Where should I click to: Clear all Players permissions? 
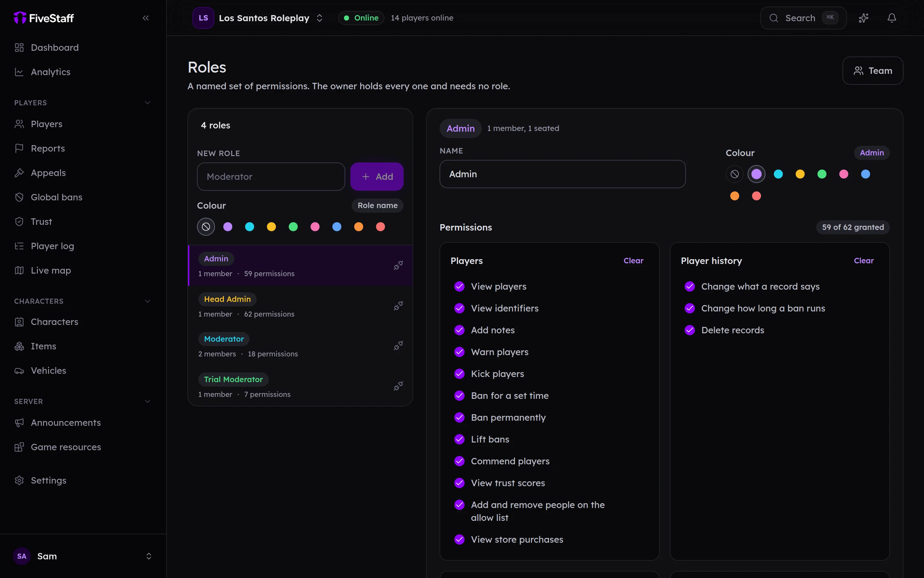point(633,261)
